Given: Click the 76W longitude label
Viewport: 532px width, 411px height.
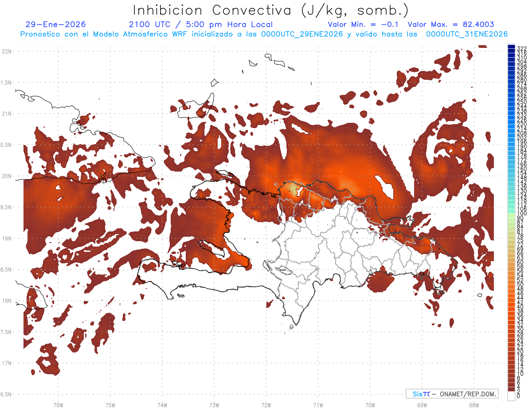Looking at the screenshot, I should pyautogui.click(x=58, y=405).
